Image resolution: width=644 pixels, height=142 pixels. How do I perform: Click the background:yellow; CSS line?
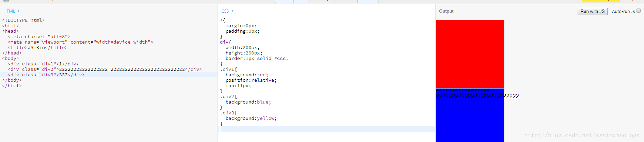(251, 119)
